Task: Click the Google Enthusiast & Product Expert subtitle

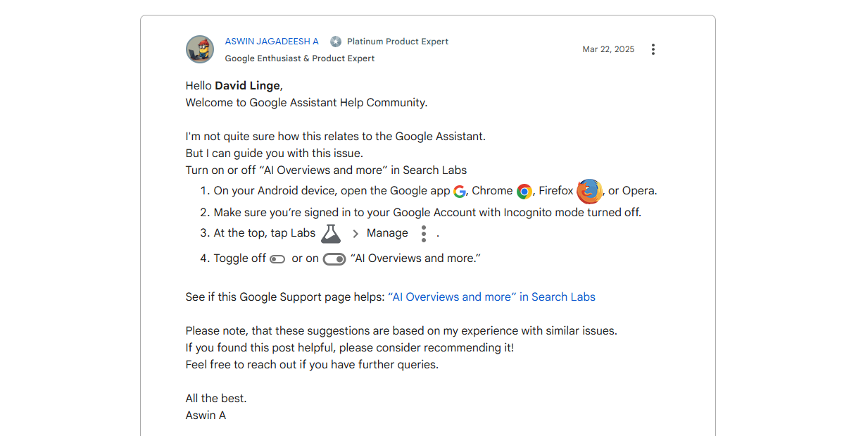Action: point(299,58)
